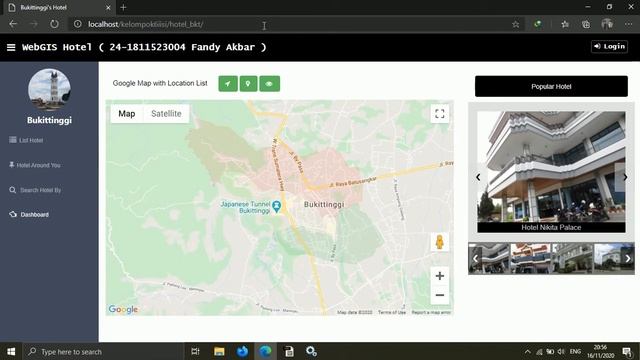Open List Hotel in the sidebar
640x360 pixels.
point(26,140)
